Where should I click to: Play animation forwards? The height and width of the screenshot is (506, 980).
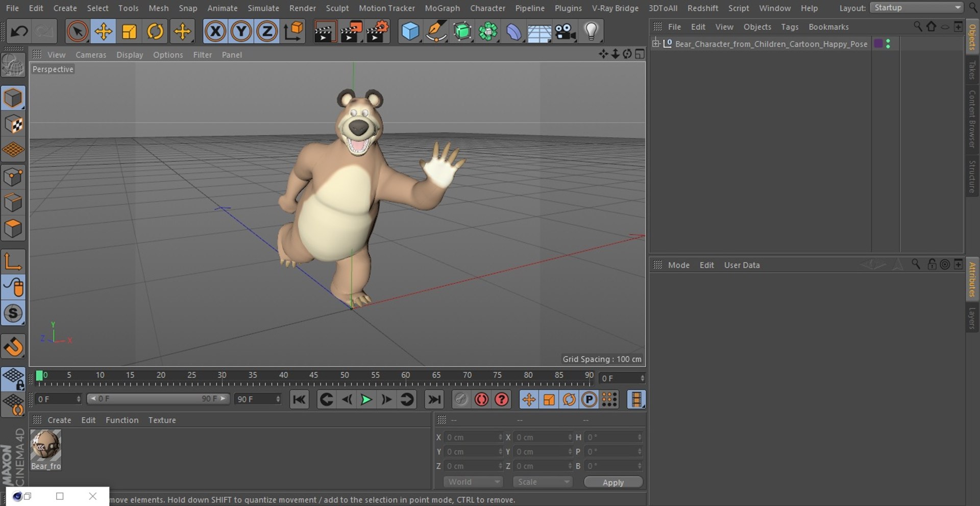tap(366, 399)
